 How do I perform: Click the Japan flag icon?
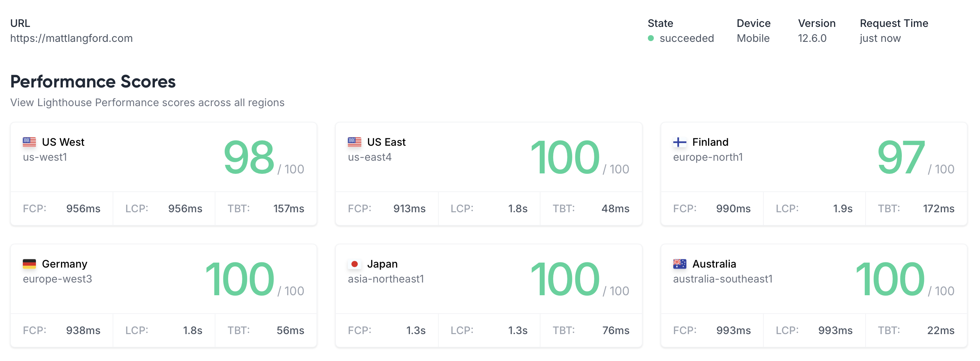[x=354, y=264]
